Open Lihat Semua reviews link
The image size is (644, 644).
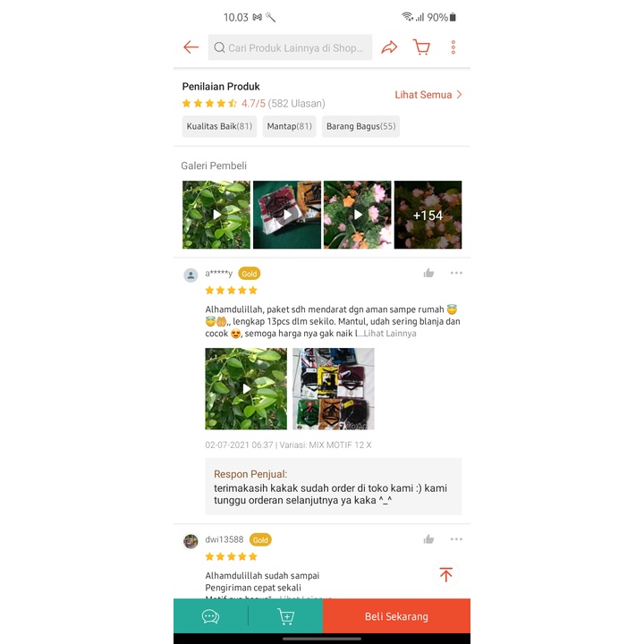428,95
